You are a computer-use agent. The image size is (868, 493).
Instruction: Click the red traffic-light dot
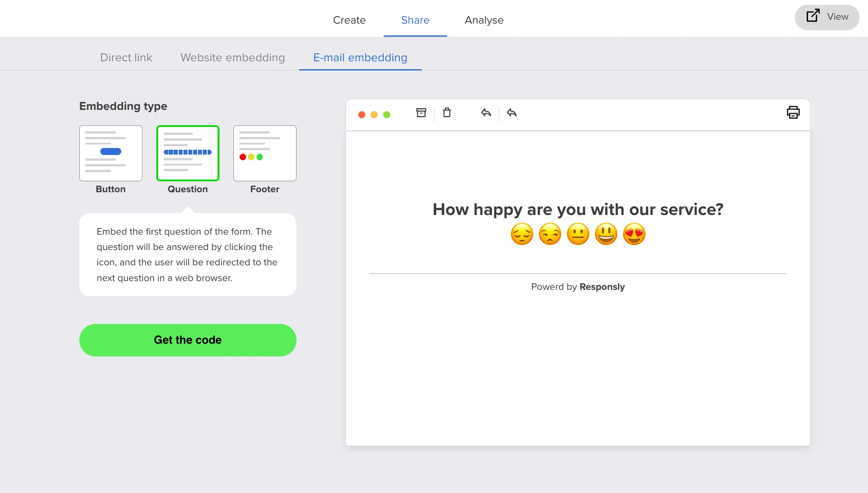(x=362, y=114)
